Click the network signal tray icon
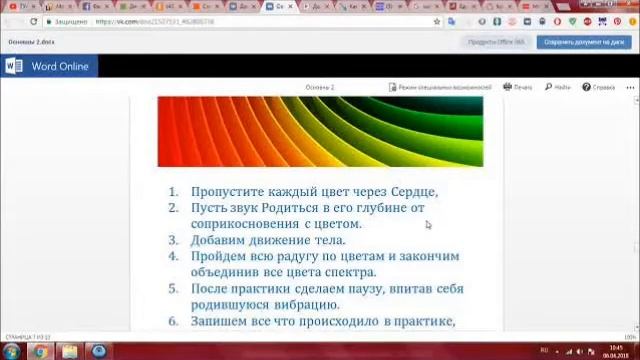The height and width of the screenshot is (360, 640). tap(569, 351)
